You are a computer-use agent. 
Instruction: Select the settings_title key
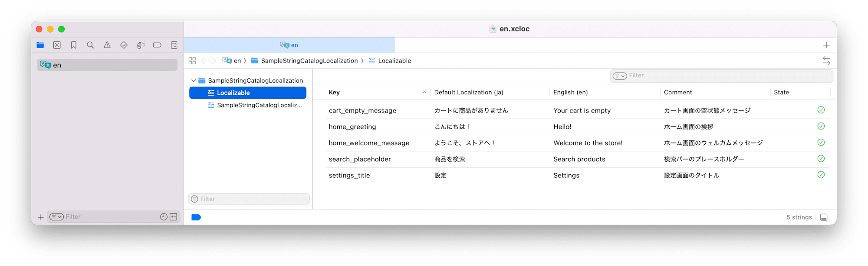(349, 176)
